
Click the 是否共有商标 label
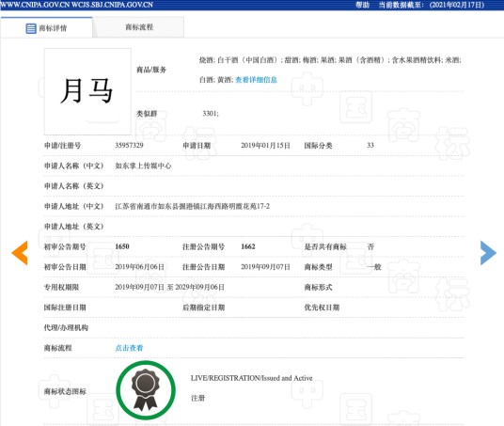pyautogui.click(x=325, y=246)
